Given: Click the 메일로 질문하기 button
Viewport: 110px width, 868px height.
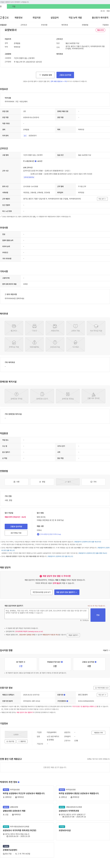Looking at the screenshot, I should (x=73, y=635).
